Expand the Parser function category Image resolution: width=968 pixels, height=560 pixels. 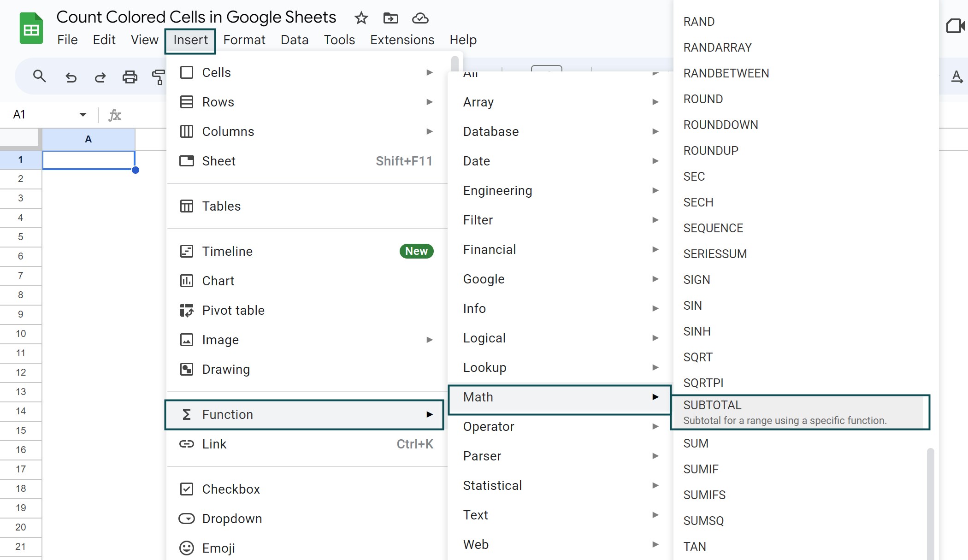[x=560, y=456]
